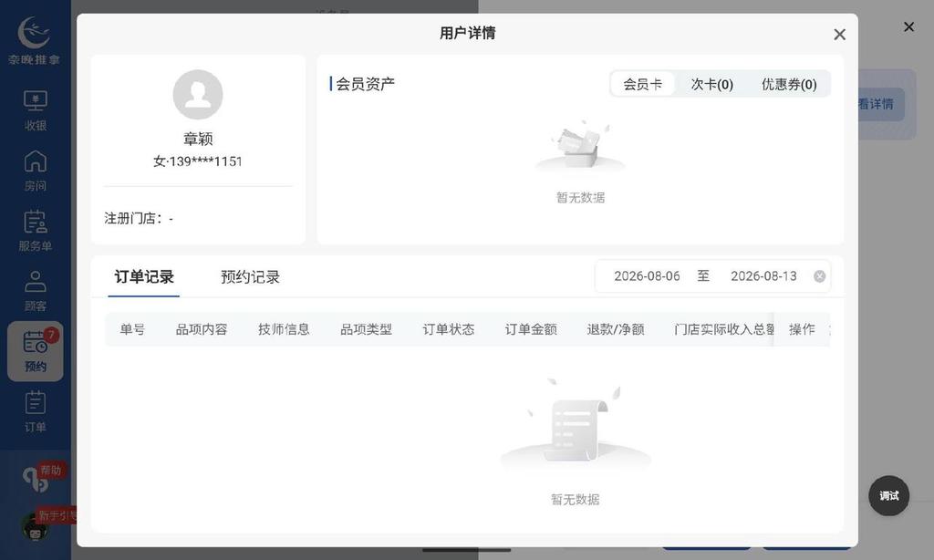This screenshot has height=560, width=934.
Task: Click the 订单金额 column header
Action: tap(531, 329)
